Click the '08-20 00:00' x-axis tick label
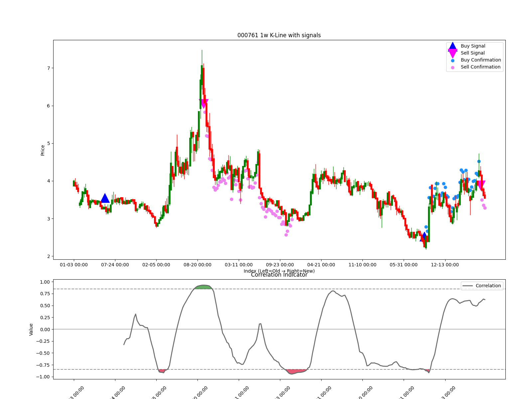Image resolution: width=532 pixels, height=399 pixels. 198,265
